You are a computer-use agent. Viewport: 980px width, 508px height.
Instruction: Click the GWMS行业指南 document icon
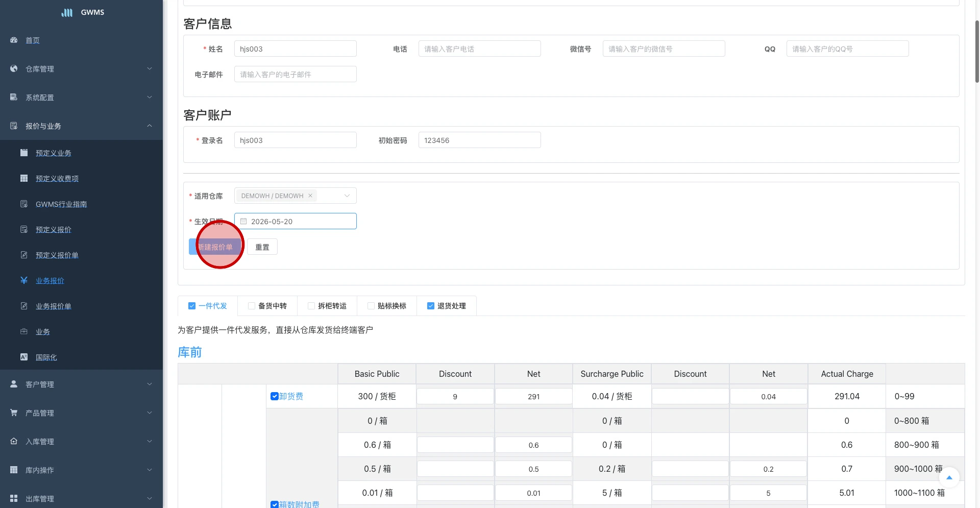[24, 204]
